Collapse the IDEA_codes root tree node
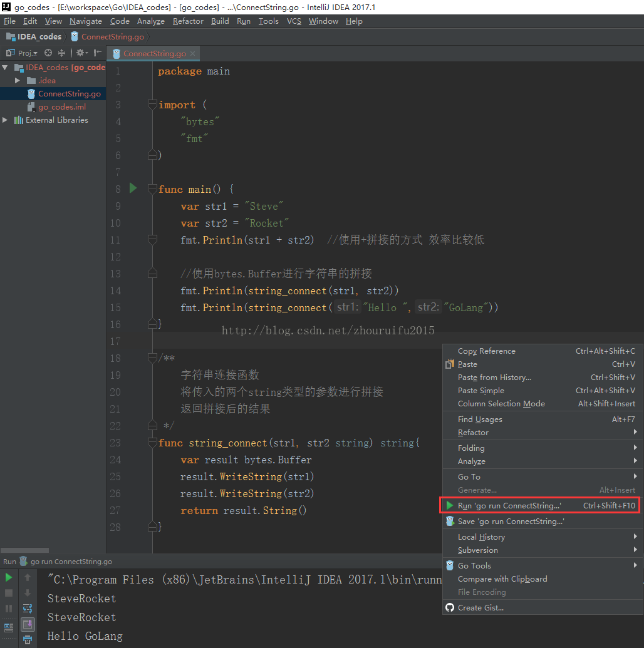Viewport: 644px width, 648px height. 5,67
